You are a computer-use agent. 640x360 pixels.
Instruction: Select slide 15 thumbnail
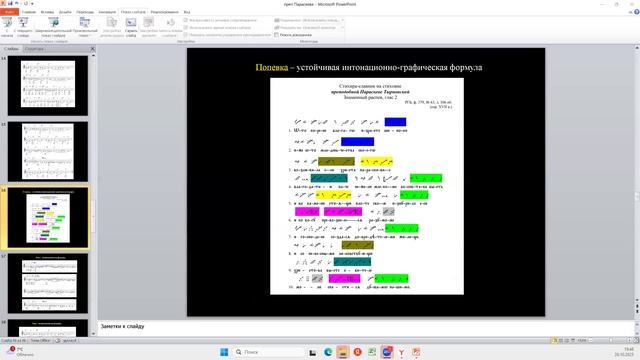48,151
